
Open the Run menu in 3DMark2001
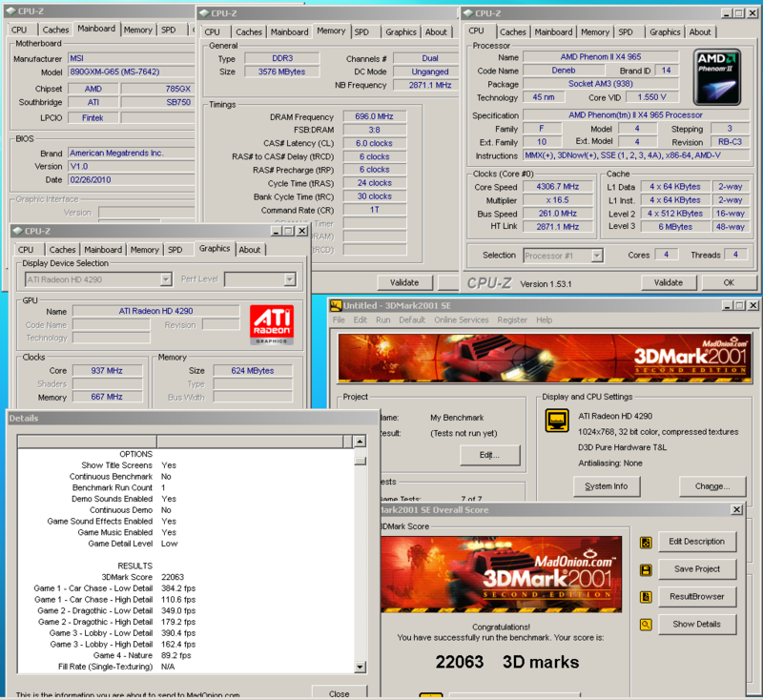(x=382, y=320)
